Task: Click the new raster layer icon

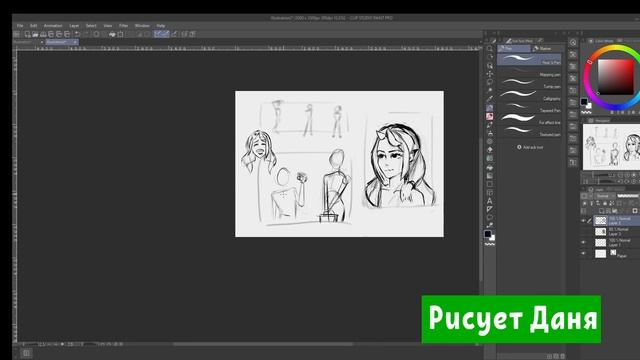Action: point(601,211)
